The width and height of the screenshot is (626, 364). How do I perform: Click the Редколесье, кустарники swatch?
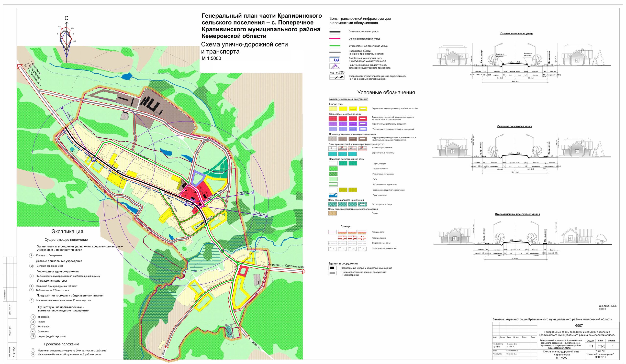333,174
